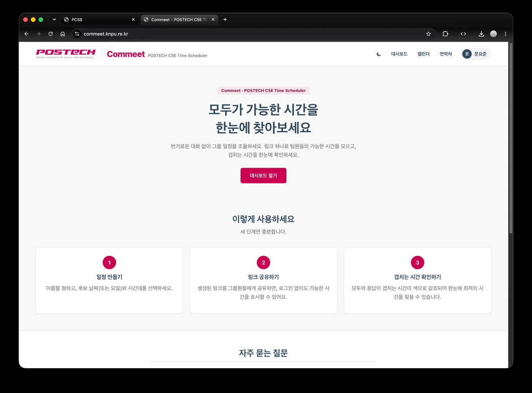Screen dimensions: 532x393
Task: Switch to the PCSS tab
Action: coord(99,19)
